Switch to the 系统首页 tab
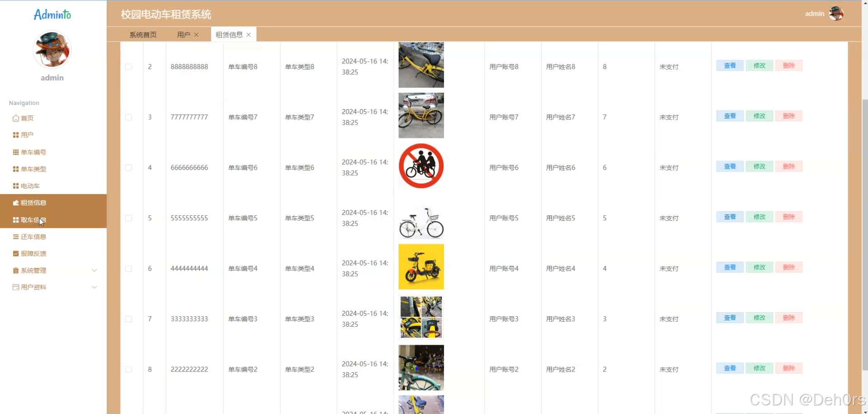The height and width of the screenshot is (414, 868). tap(143, 35)
